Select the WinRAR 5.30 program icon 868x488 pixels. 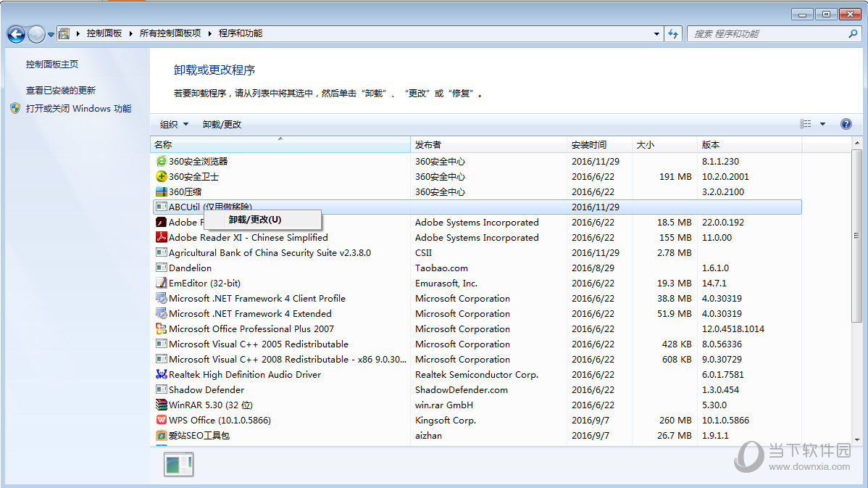click(162, 405)
